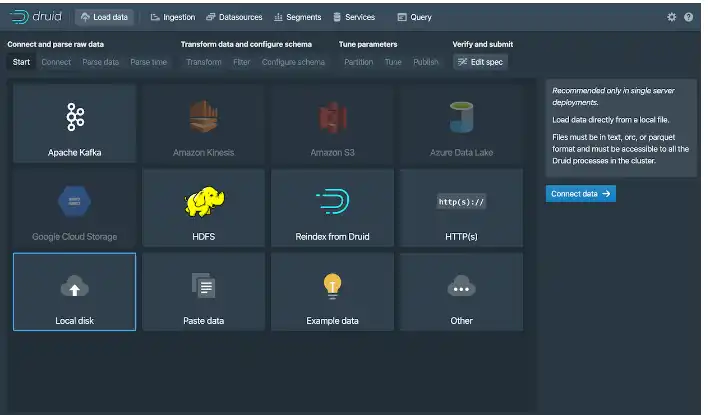Choose Amazon S3 data source
Image resolution: width=708 pixels, height=415 pixels.
332,123
